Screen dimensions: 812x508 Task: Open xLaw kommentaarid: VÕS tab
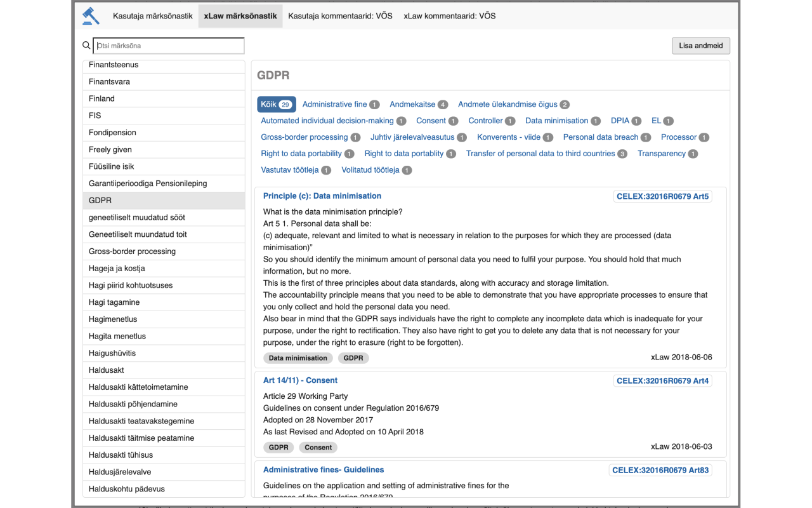click(450, 16)
